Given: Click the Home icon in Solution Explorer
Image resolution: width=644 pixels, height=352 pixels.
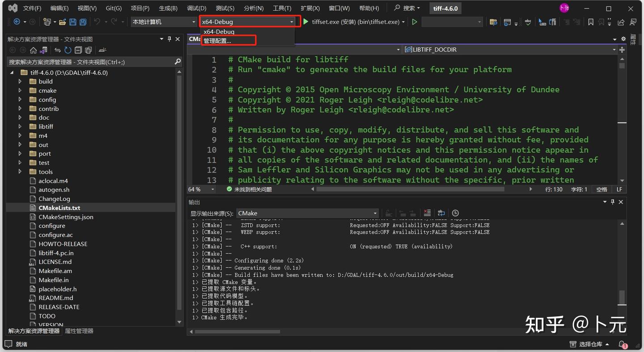Looking at the screenshot, I should tap(34, 50).
